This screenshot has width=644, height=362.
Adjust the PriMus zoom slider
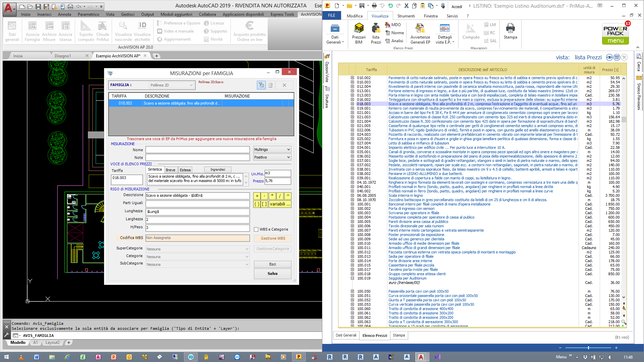click(588, 348)
